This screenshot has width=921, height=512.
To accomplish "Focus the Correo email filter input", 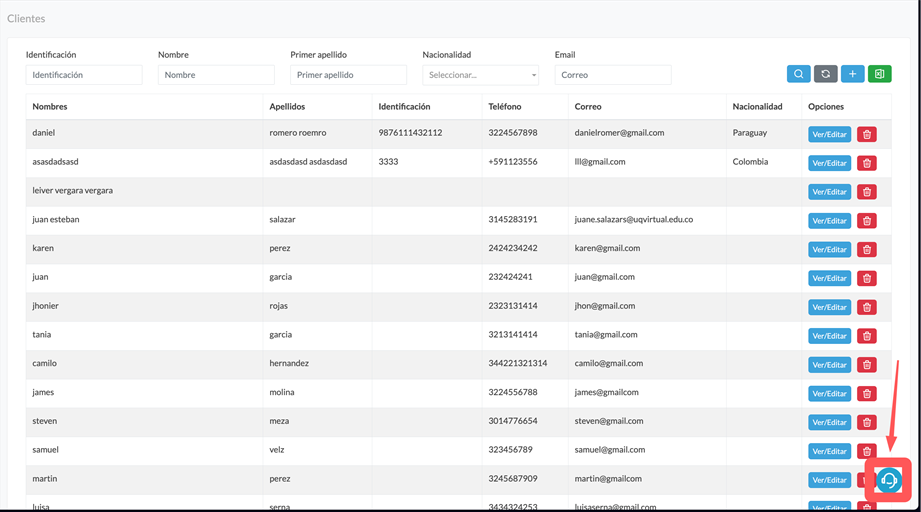I will tap(613, 75).
